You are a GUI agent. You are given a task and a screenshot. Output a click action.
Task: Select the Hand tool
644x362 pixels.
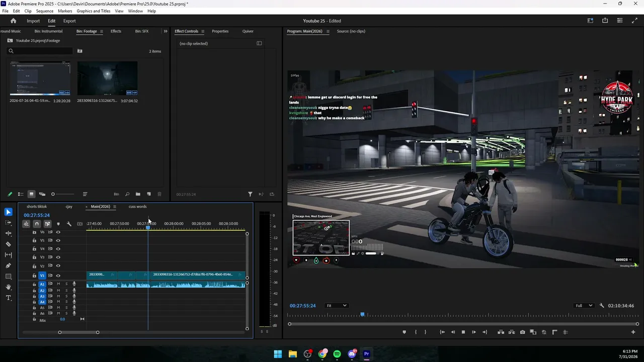[8, 287]
